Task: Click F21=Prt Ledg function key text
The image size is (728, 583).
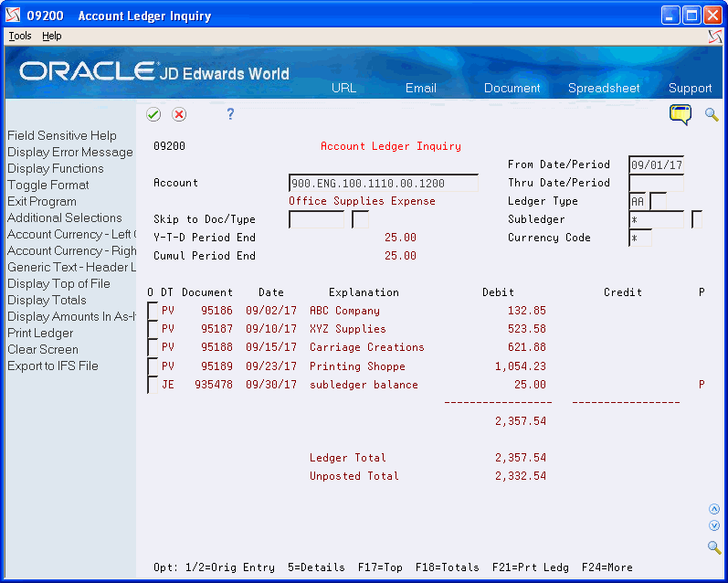Action: tap(530, 567)
